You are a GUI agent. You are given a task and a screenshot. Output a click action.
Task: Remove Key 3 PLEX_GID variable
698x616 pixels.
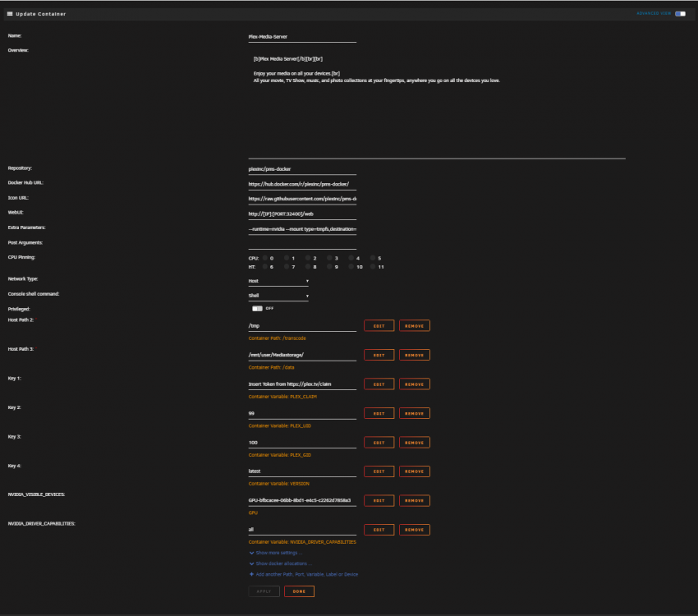click(415, 443)
